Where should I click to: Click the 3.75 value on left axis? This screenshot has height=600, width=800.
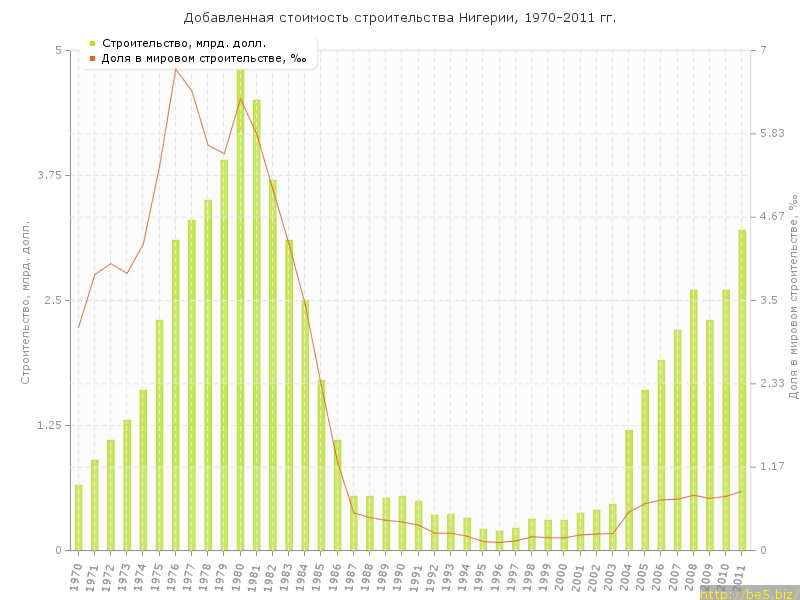(46, 175)
